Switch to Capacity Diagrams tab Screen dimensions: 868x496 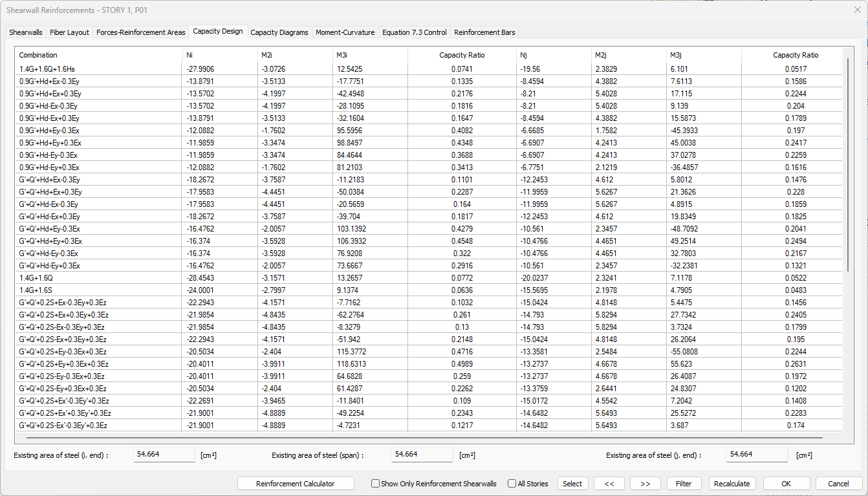(x=279, y=32)
